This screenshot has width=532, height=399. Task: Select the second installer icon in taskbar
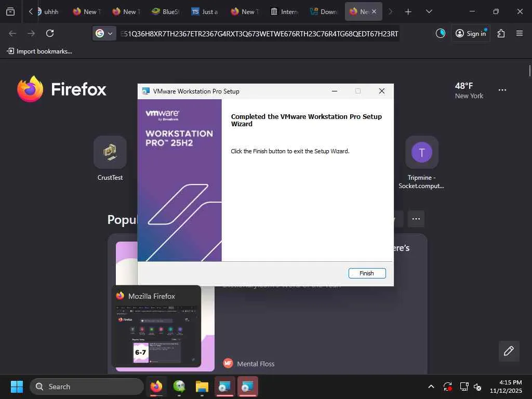click(x=248, y=387)
